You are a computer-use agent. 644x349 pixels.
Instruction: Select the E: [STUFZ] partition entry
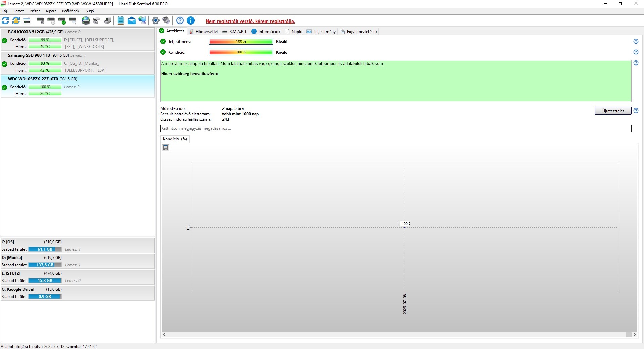pyautogui.click(x=78, y=277)
